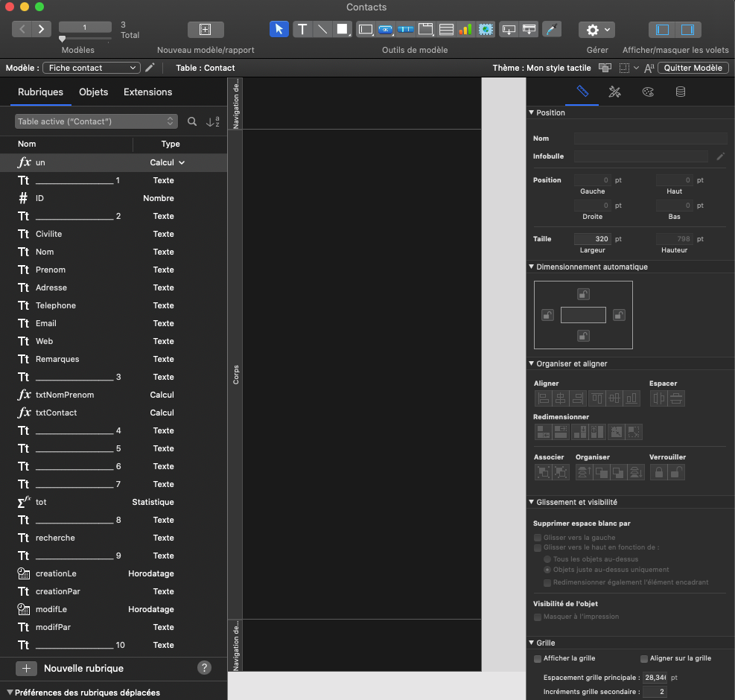This screenshot has height=700, width=735.
Task: Click the search magnifier in Rubriques panel
Action: click(192, 121)
